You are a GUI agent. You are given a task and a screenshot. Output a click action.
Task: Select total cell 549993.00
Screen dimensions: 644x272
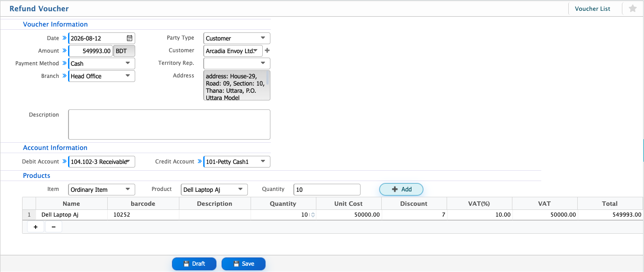(x=610, y=215)
